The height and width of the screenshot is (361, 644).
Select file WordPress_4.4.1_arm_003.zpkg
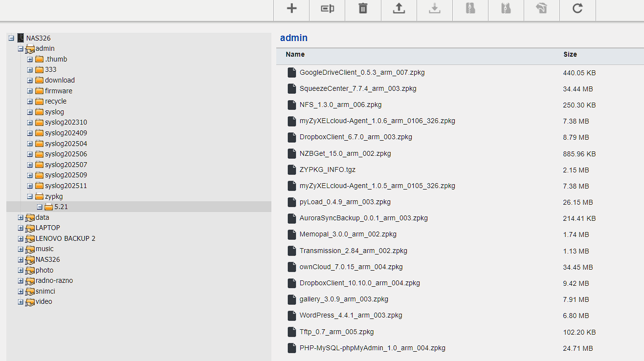tap(351, 315)
